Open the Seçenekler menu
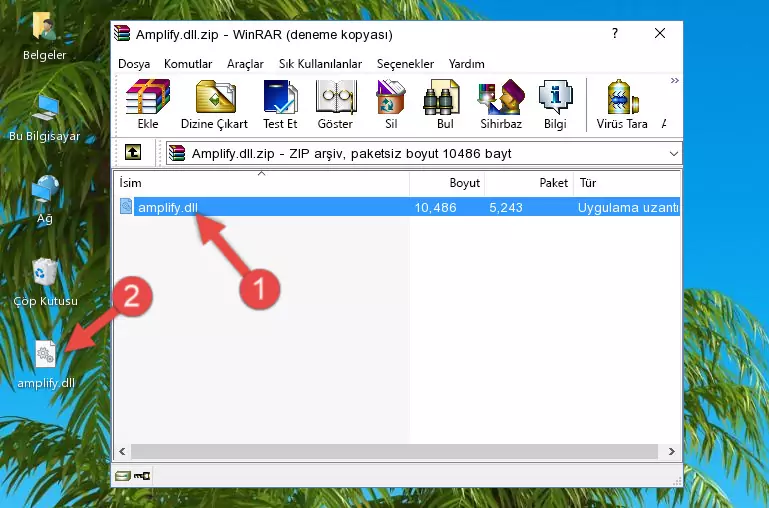Image resolution: width=769 pixels, height=508 pixels. coord(405,64)
